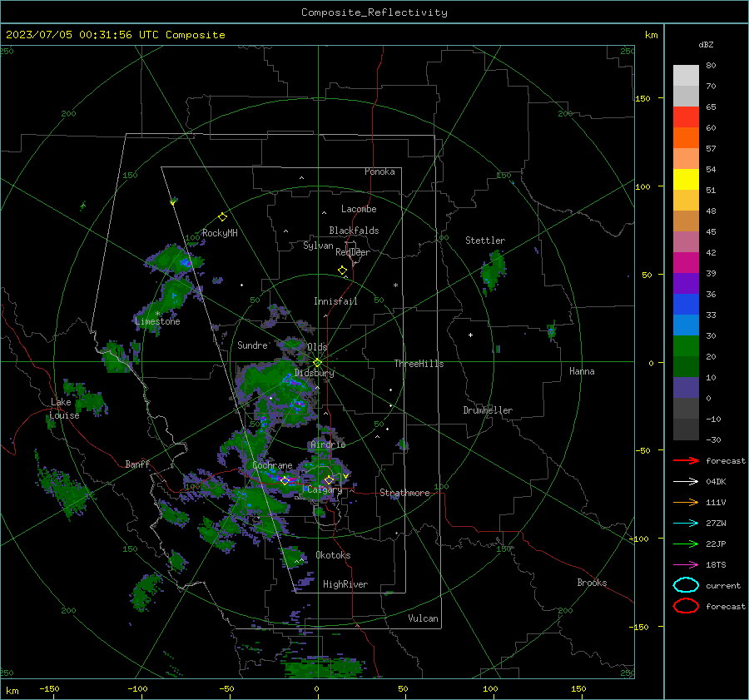
Task: Click the Olds town label
Action: (317, 347)
